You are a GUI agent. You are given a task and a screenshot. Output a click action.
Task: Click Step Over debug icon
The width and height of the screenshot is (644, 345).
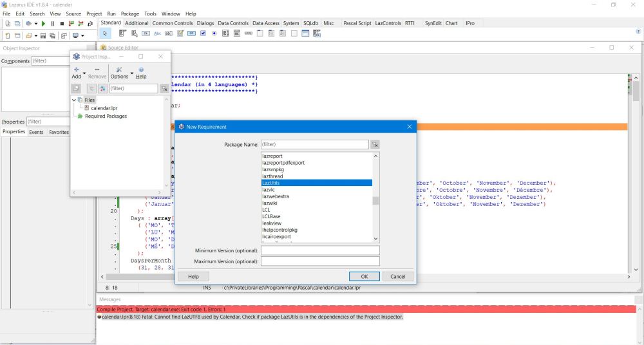pyautogui.click(x=80, y=24)
